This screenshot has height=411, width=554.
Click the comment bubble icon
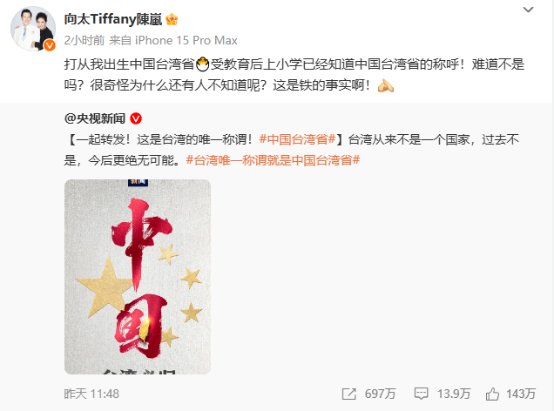click(x=421, y=393)
